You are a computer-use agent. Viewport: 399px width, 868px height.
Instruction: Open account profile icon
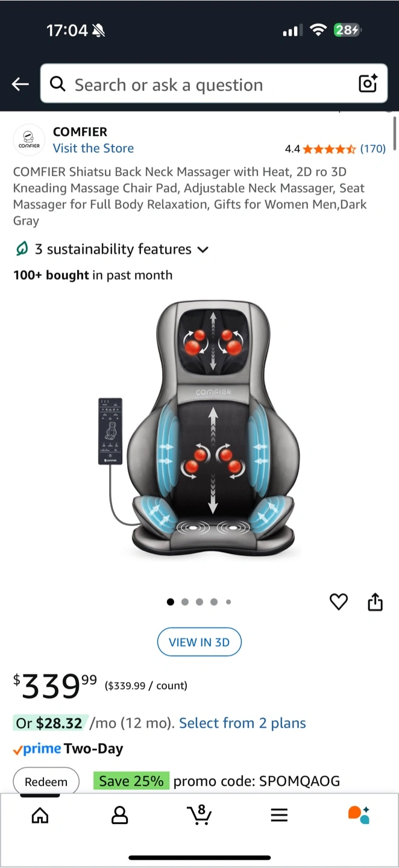click(120, 816)
